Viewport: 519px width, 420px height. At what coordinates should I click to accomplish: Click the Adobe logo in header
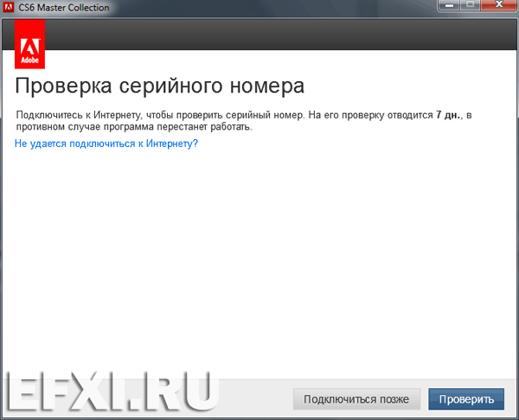tap(29, 44)
